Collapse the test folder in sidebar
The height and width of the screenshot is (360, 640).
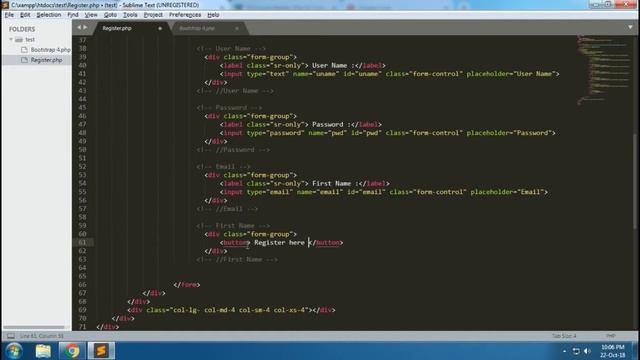point(11,40)
